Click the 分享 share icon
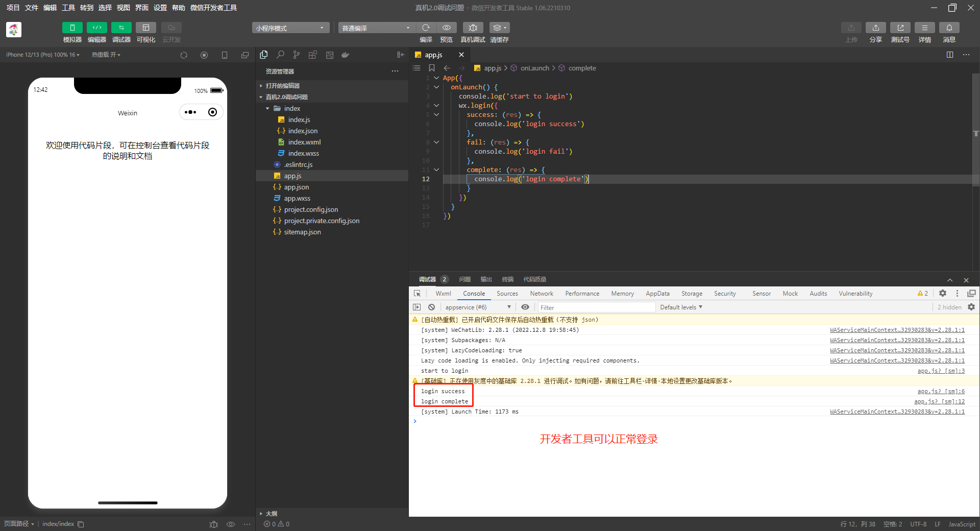The image size is (980, 531). tap(876, 28)
